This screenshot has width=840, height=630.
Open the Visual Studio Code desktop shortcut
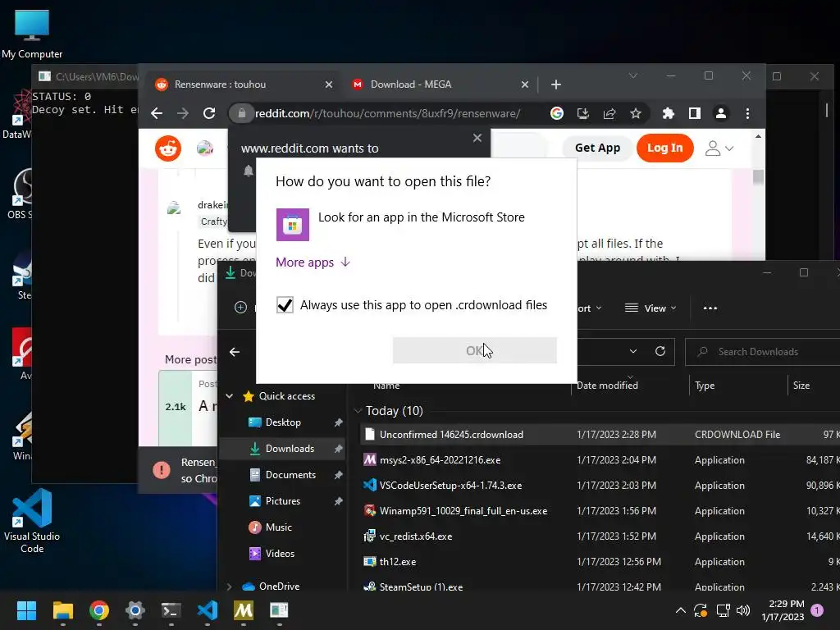[x=32, y=521]
